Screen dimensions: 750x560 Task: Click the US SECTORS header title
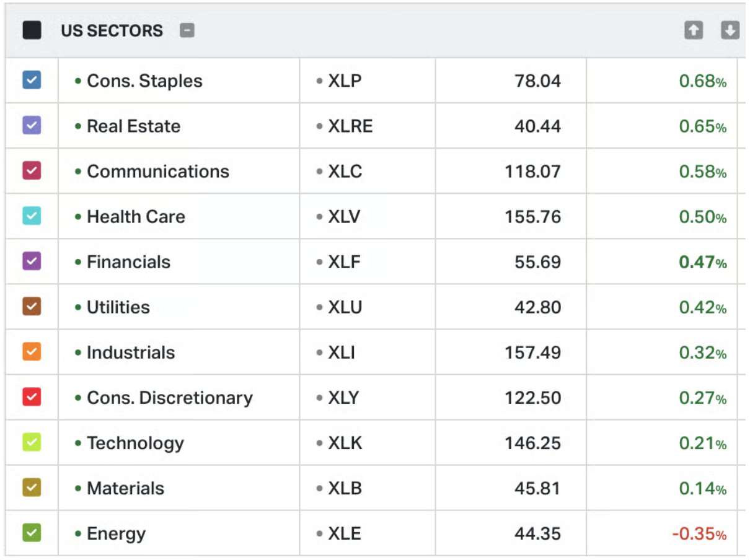click(x=112, y=31)
